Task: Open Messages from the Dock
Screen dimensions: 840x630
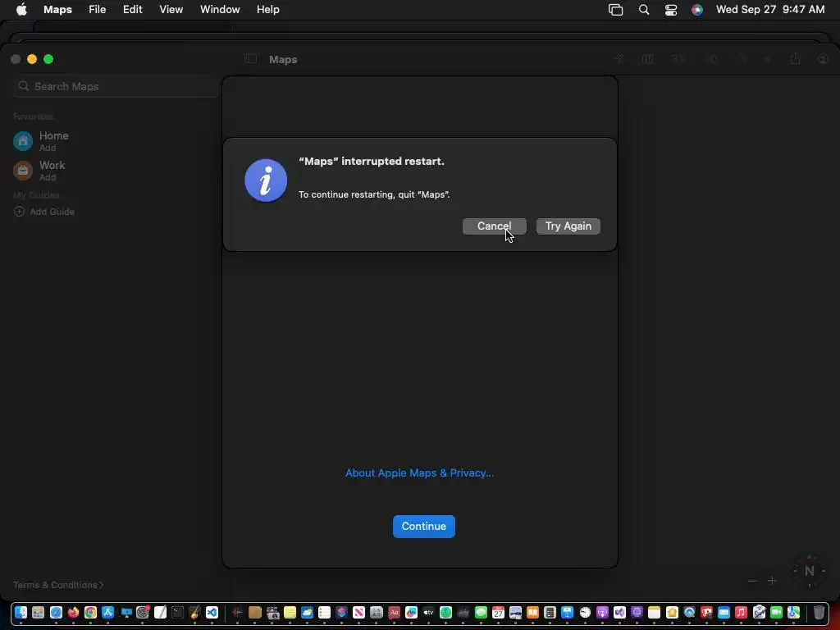Action: (x=481, y=612)
